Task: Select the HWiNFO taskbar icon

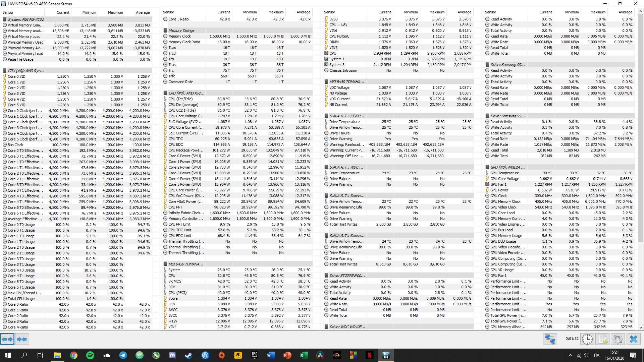Action: pos(386,355)
